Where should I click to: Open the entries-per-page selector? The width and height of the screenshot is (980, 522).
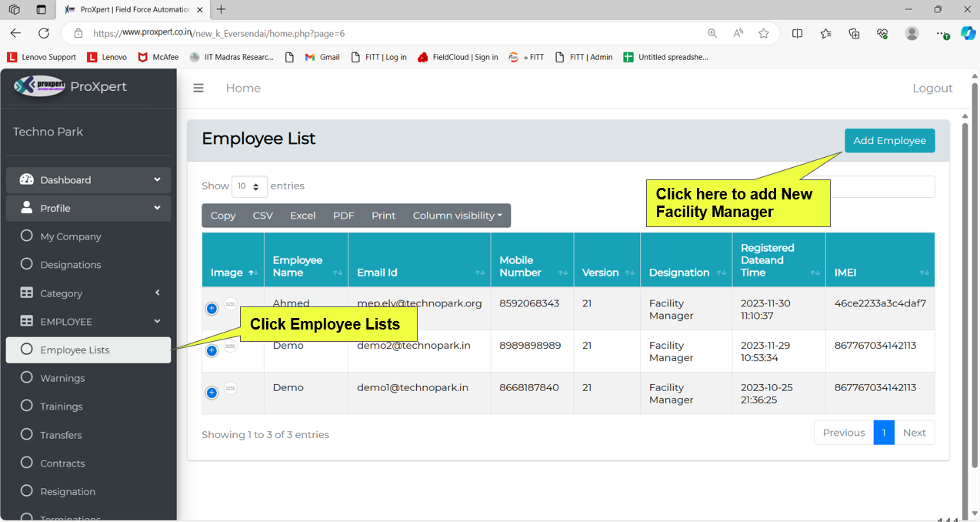(249, 186)
